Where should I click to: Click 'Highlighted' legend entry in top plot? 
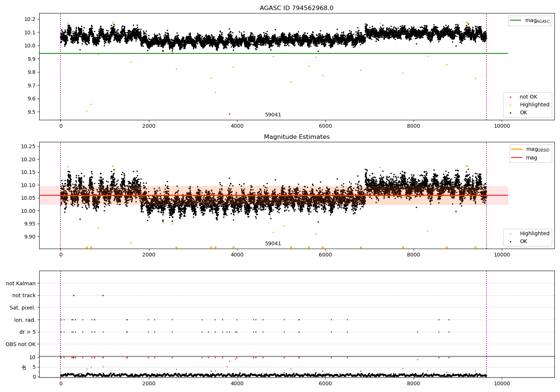535,105
